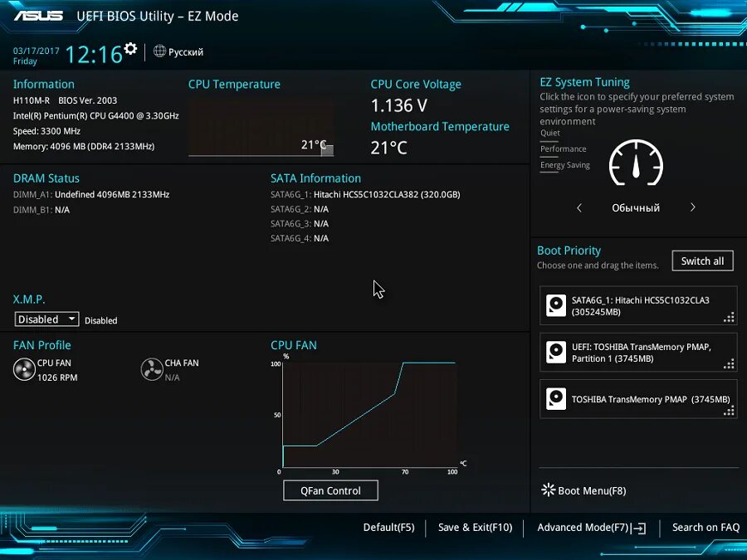Screen dimensions: 747x560
Task: Click the TOSHIBA TransMemory PMAP (3745MB) disk icon
Action: [x=555, y=399]
